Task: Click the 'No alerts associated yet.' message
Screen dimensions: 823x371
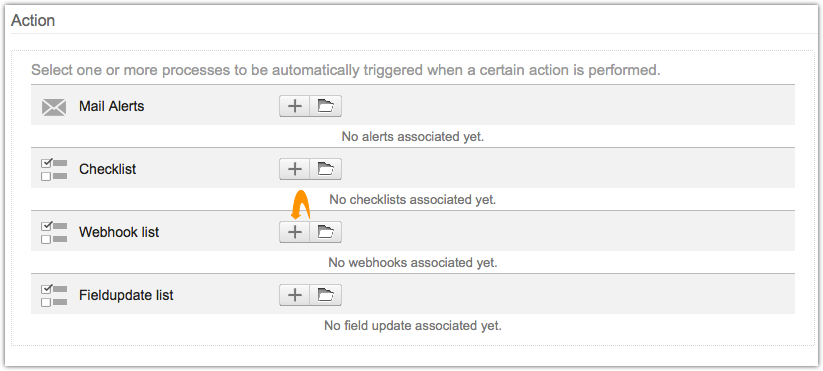Action: (413, 137)
